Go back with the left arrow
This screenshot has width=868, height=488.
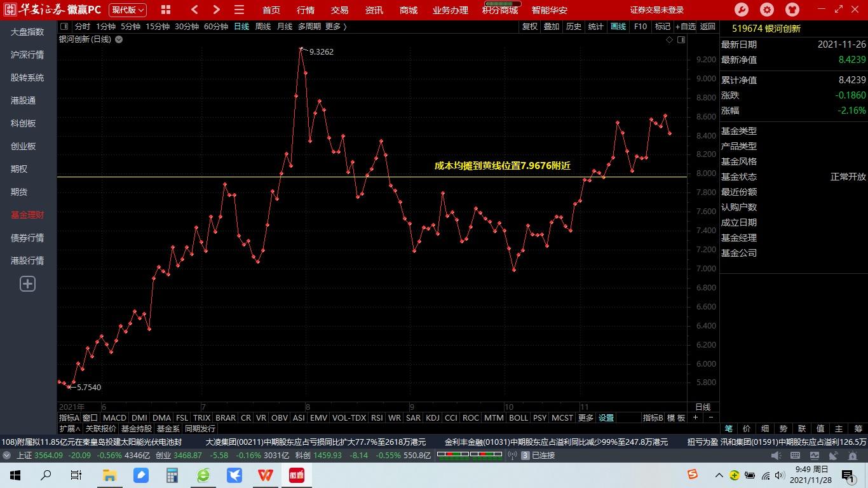(x=194, y=10)
